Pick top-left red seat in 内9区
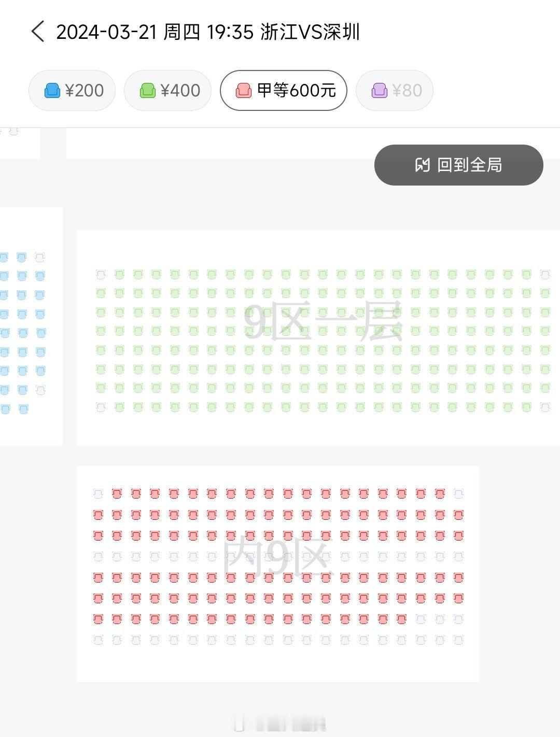 click(117, 493)
